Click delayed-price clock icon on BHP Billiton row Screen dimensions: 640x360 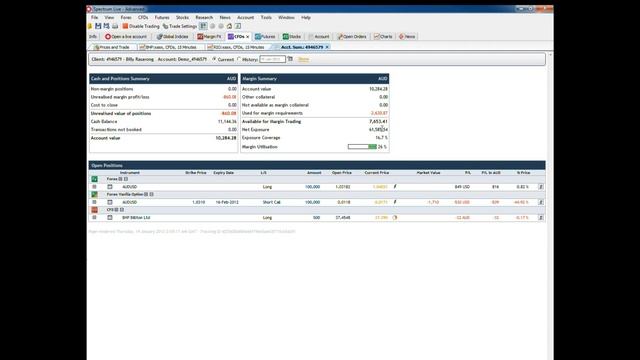click(x=395, y=218)
